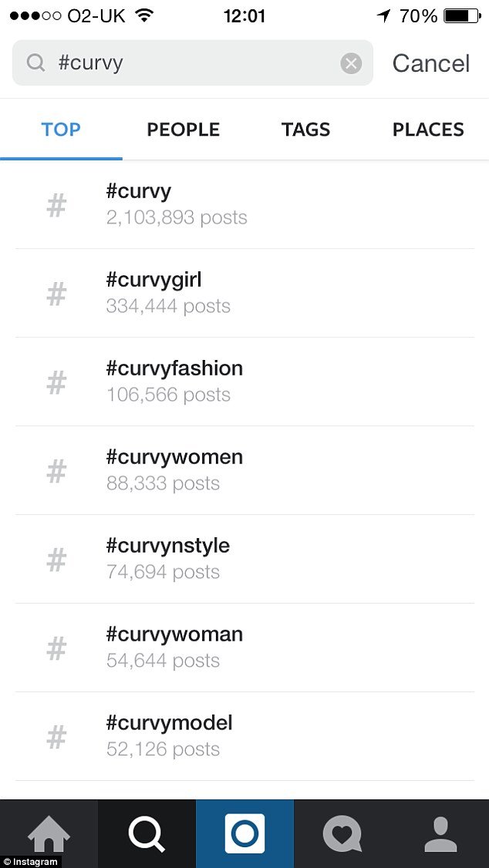The height and width of the screenshot is (868, 489).
Task: View activity by tapping the heart icon
Action: [342, 833]
